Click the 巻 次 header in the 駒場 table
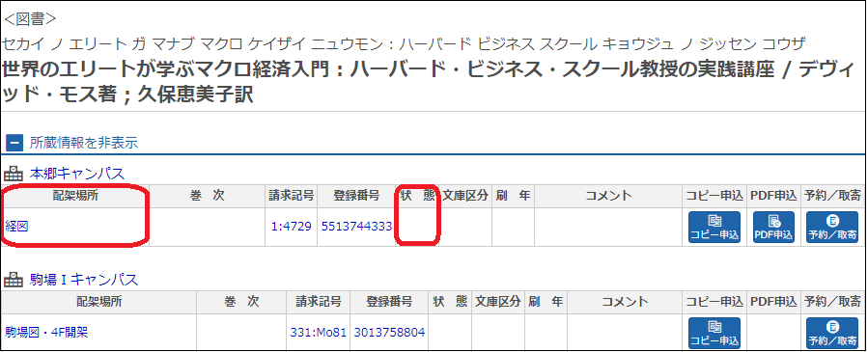Screen dimensions: 868x352 tap(241, 301)
